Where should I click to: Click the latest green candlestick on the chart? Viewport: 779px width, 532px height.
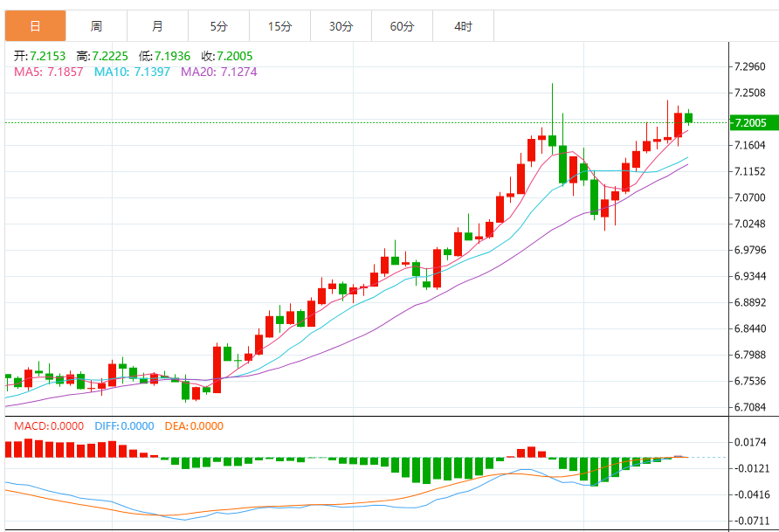point(688,118)
